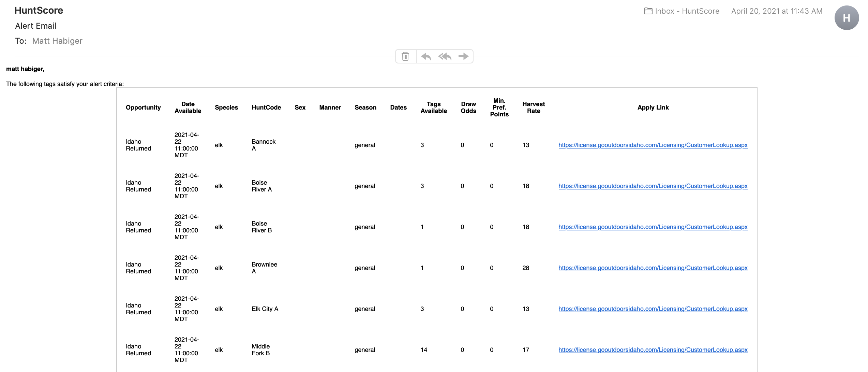
Task: Open the Boise River B apply link
Action: pos(653,227)
